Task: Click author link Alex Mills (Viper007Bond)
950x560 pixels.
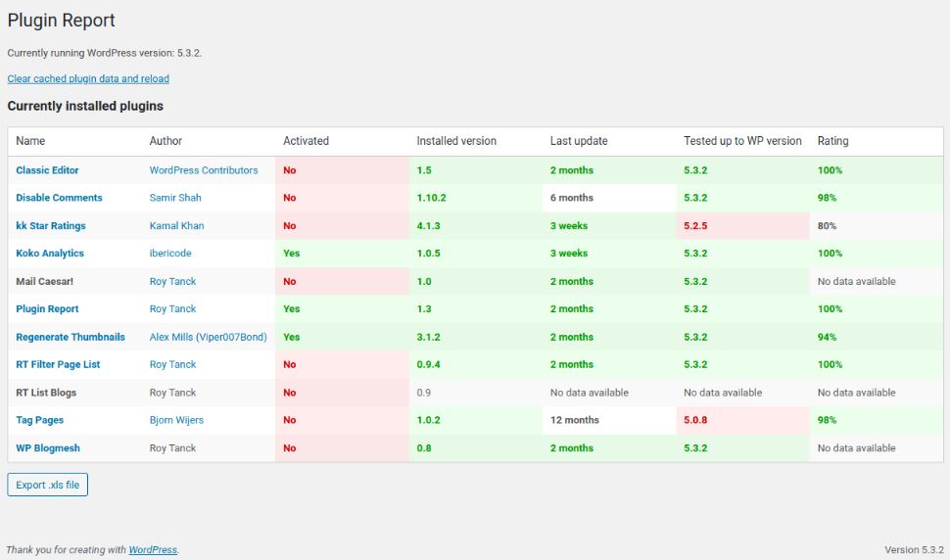Action: point(208,337)
